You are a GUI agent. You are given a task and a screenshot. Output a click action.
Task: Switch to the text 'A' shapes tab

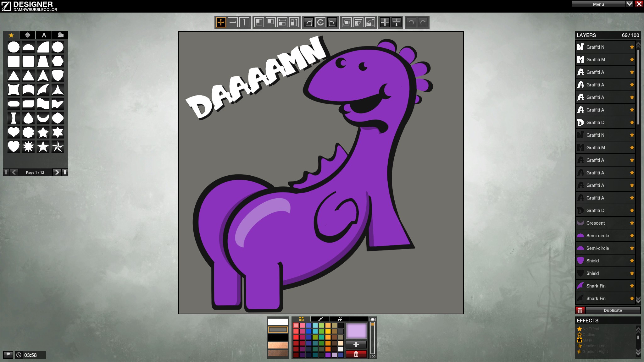tap(44, 35)
